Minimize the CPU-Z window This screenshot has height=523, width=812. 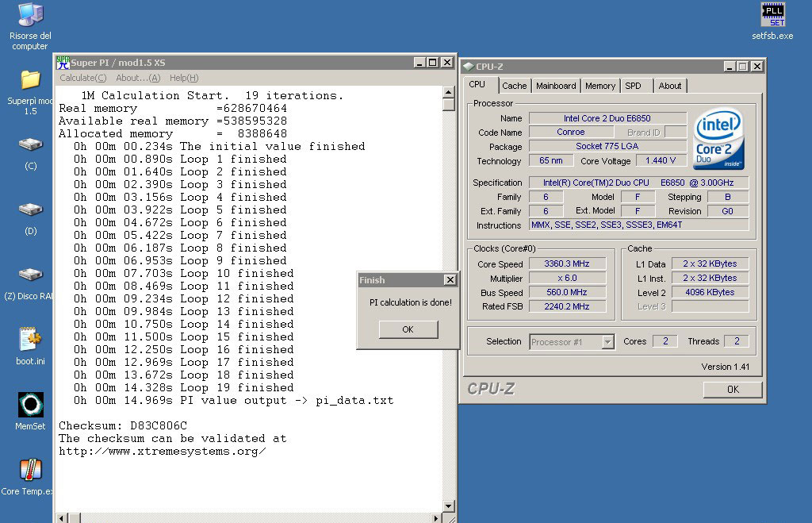point(730,67)
